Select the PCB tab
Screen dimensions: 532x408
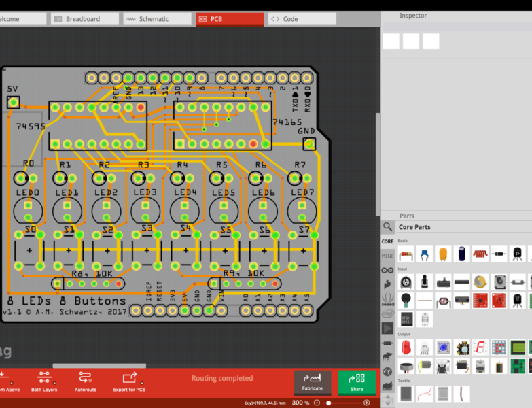point(230,19)
